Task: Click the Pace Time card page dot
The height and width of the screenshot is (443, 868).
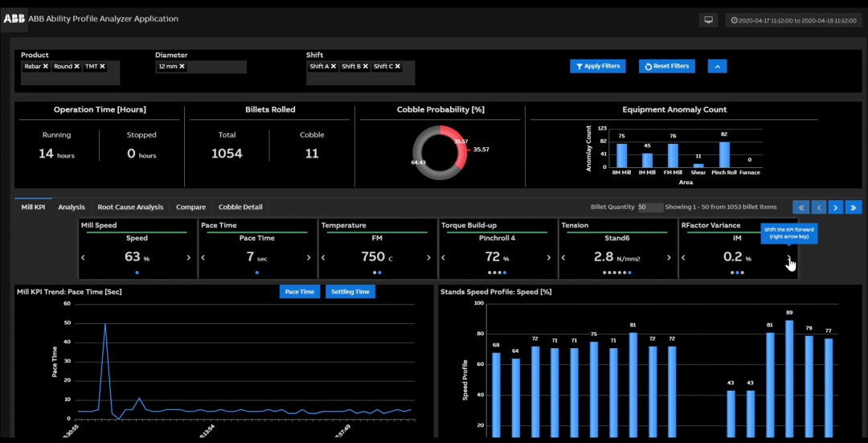Action: click(x=257, y=273)
